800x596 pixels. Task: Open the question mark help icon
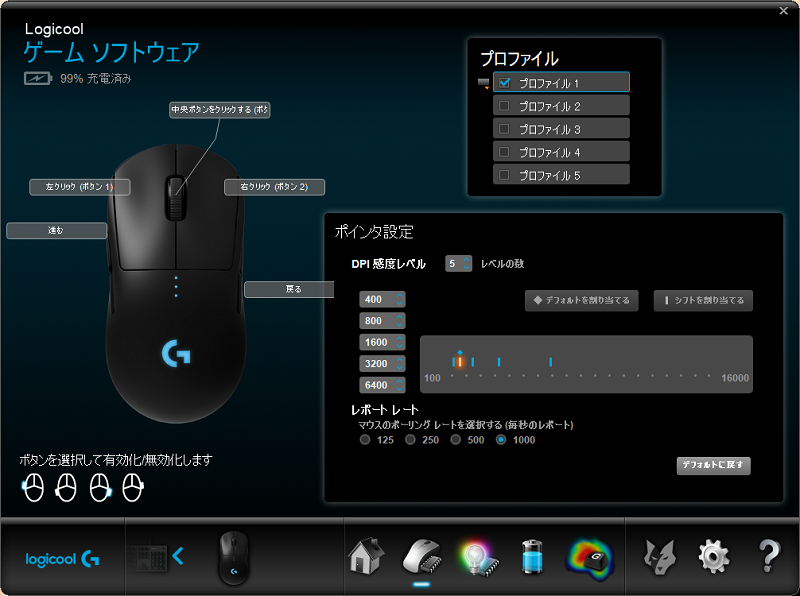point(769,556)
